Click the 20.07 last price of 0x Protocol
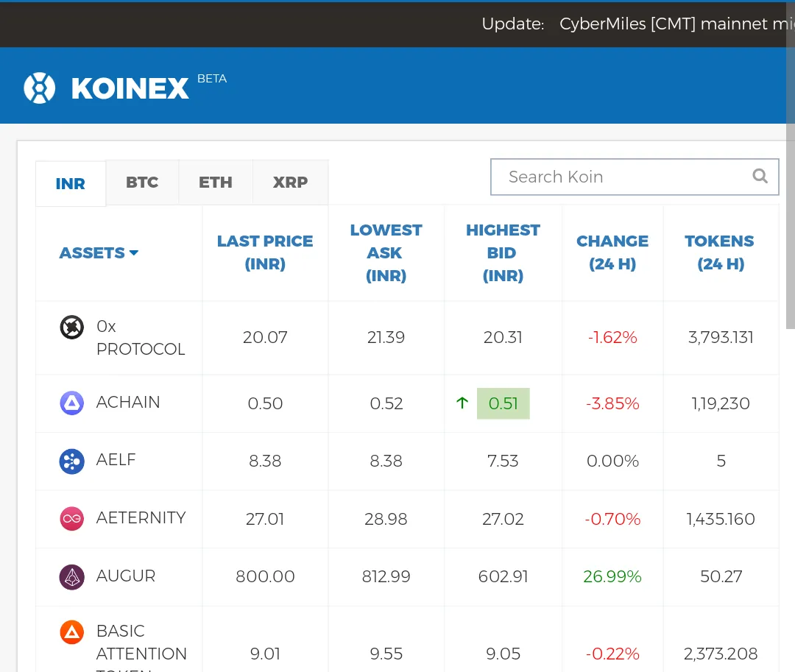795x672 pixels. coord(265,337)
